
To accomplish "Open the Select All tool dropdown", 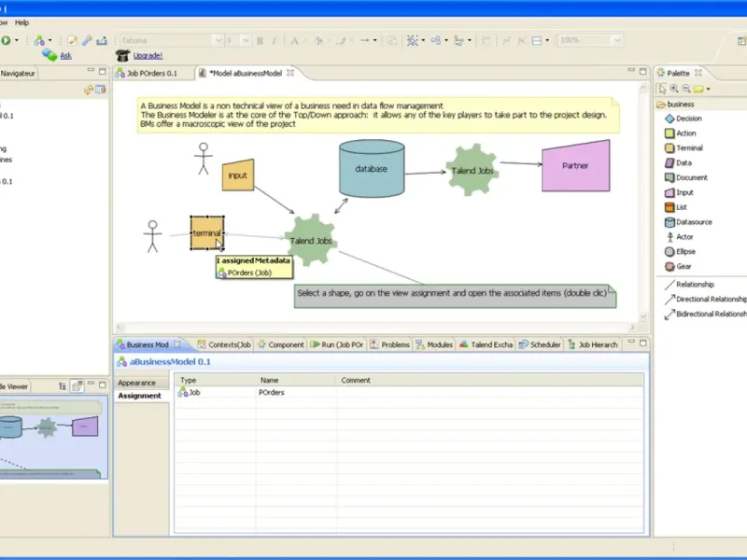I will pos(423,40).
